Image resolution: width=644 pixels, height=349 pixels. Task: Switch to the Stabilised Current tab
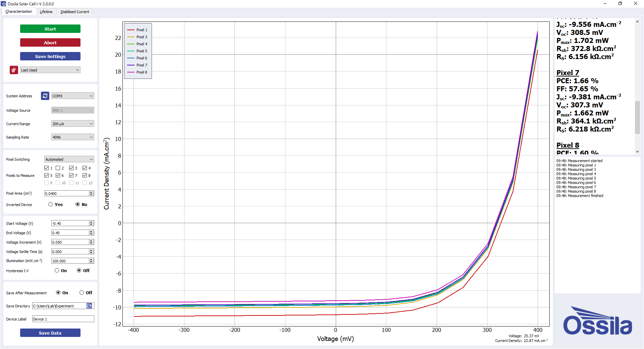(x=74, y=11)
